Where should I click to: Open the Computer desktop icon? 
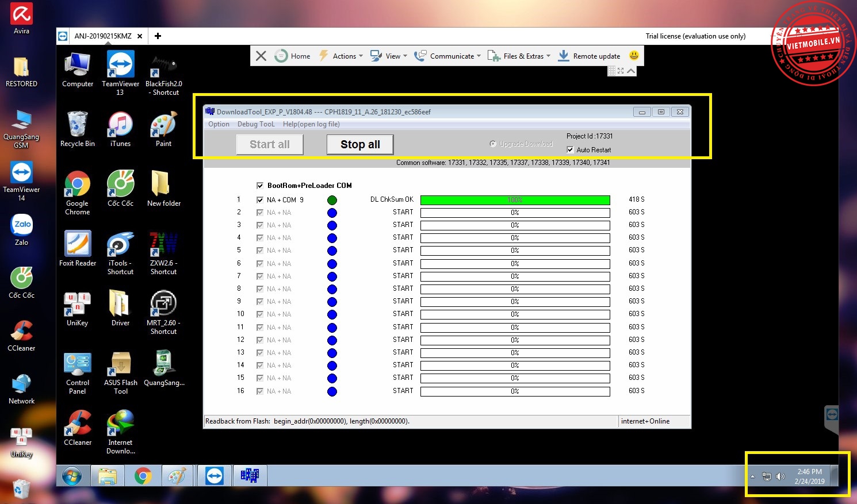pyautogui.click(x=78, y=70)
